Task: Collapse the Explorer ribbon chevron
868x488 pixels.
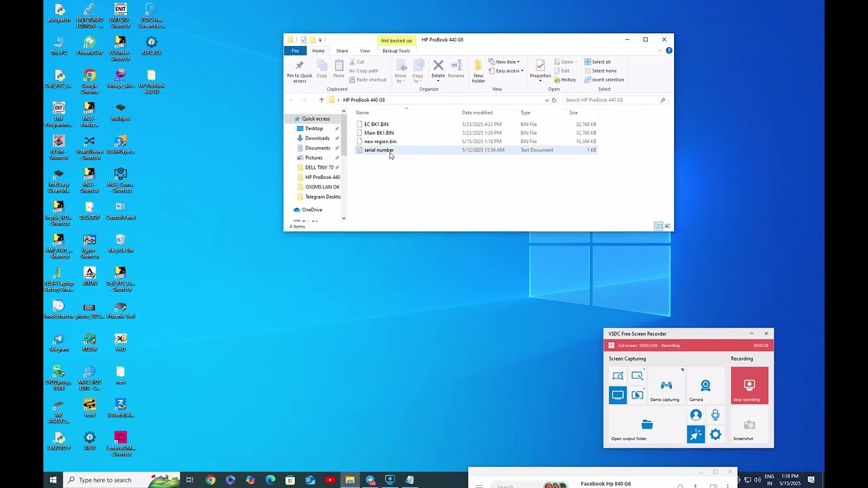Action: 661,51
